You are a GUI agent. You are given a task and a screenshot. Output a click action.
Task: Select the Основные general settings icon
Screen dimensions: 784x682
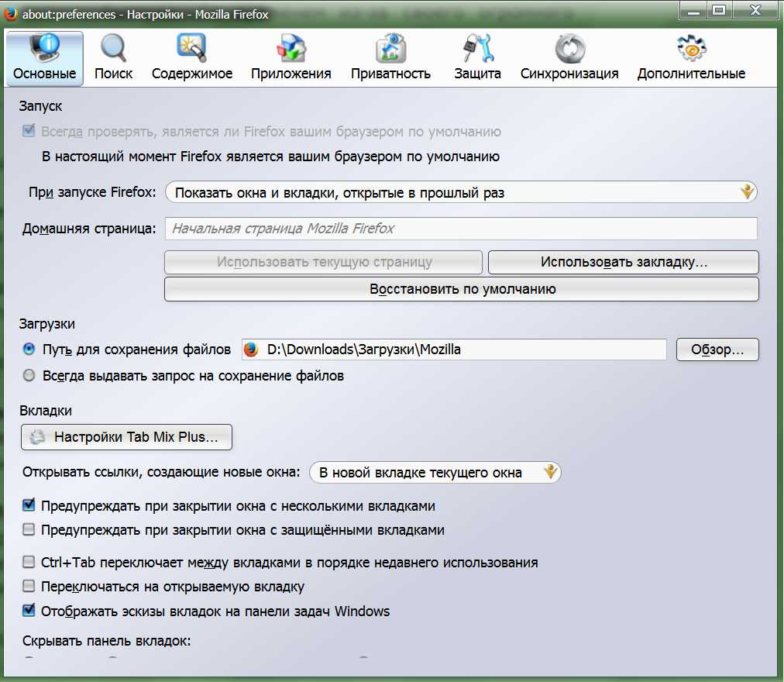pos(44,49)
